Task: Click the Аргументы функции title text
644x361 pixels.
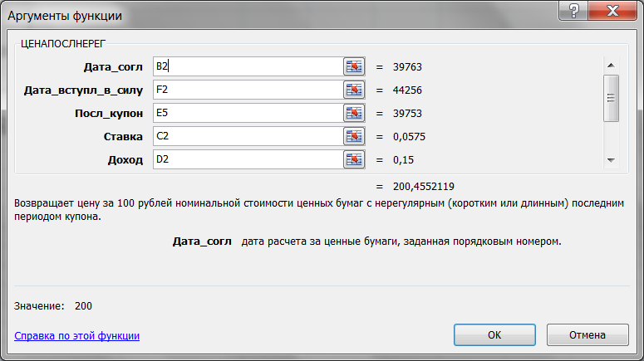Action: [65, 16]
